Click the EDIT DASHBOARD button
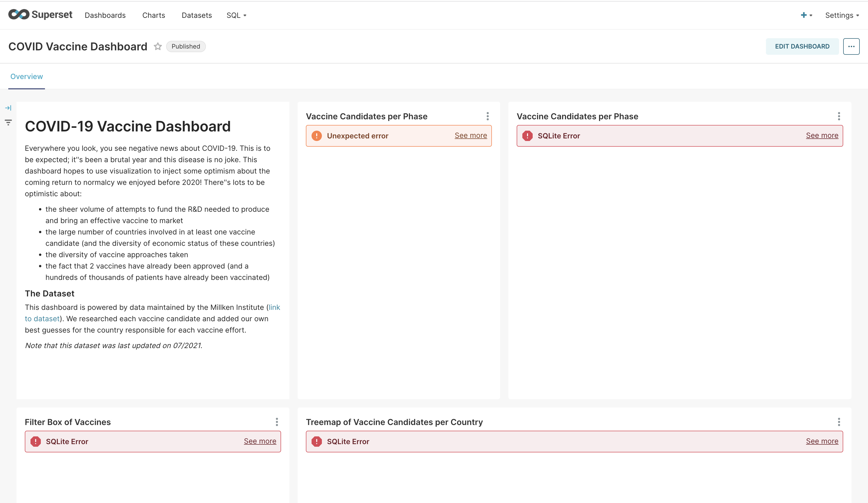 click(802, 46)
